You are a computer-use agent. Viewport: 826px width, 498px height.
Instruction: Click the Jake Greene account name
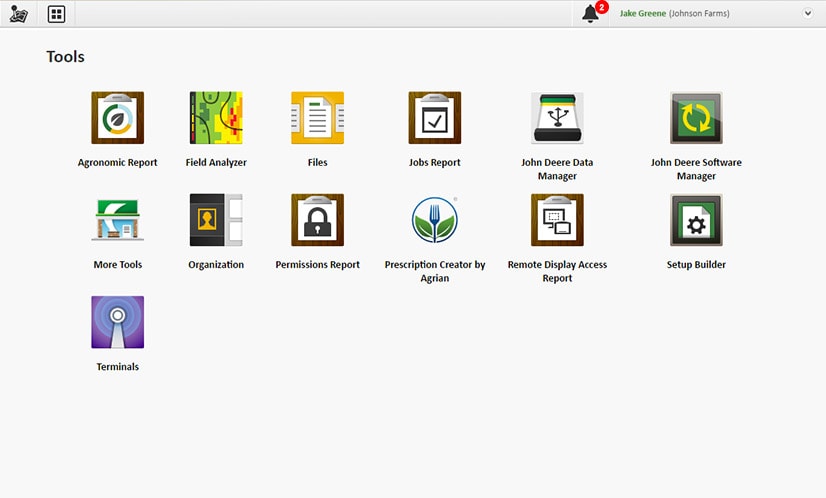(642, 14)
